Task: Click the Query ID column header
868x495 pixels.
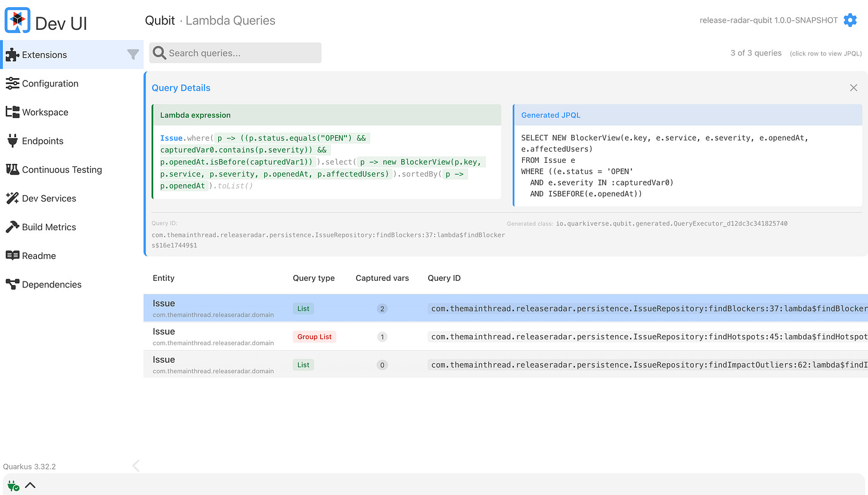Action: 444,278
